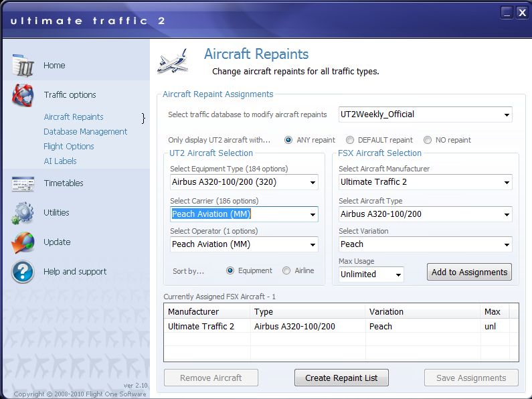This screenshot has height=399, width=532.
Task: Open the Select Carrier dropdown
Action: pos(244,214)
